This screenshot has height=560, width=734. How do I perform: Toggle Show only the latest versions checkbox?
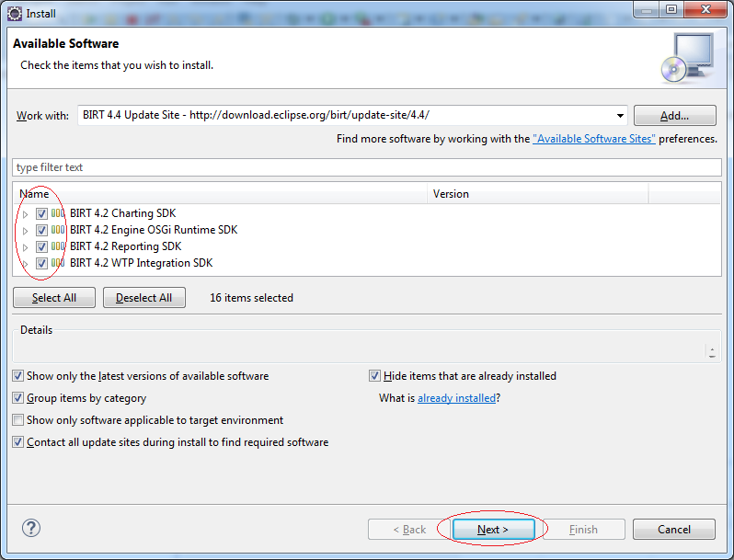pyautogui.click(x=17, y=376)
